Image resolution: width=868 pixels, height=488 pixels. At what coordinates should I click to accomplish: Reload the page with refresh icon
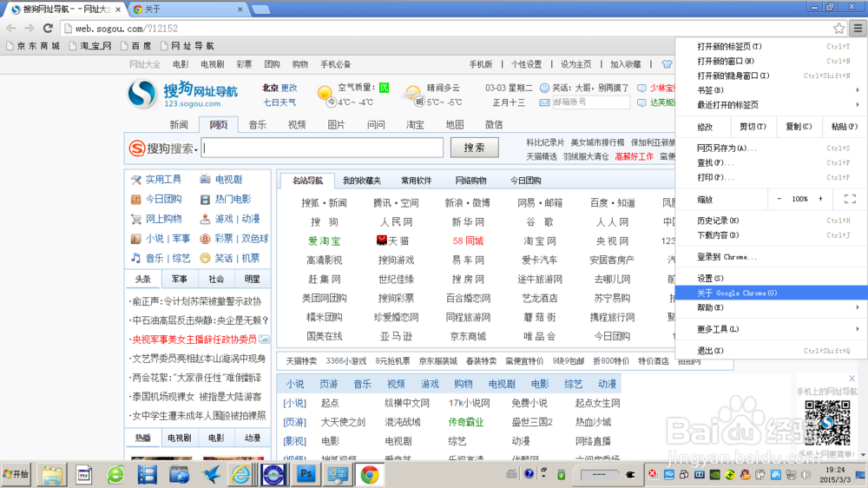(48, 29)
